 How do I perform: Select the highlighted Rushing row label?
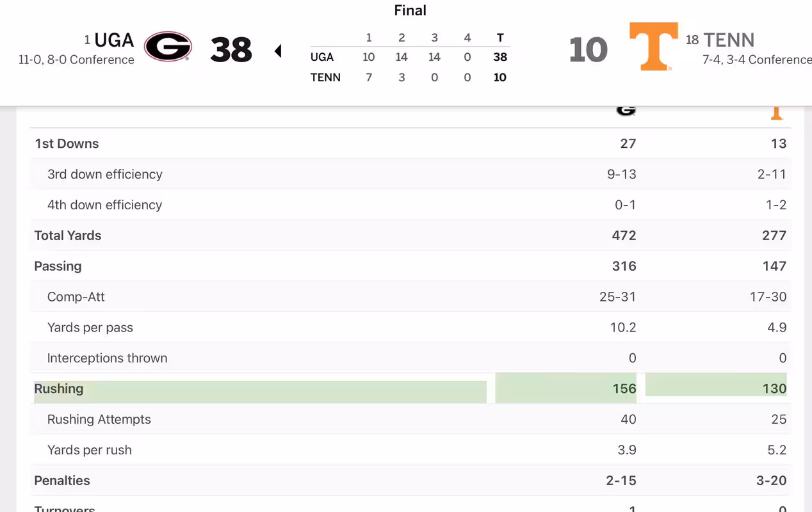[59, 388]
